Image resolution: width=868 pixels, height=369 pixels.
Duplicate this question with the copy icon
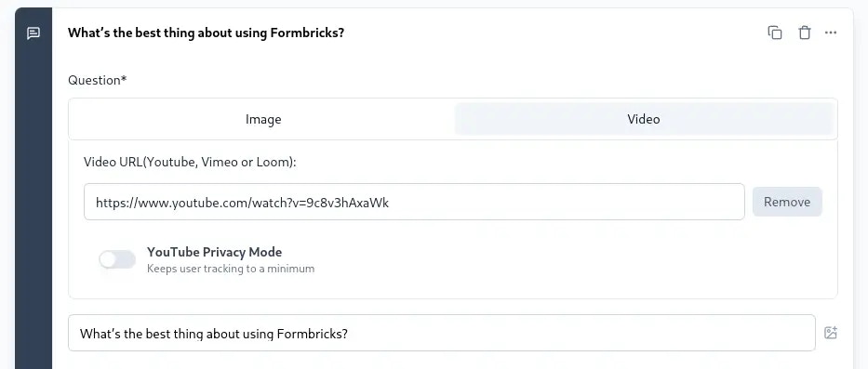[774, 33]
